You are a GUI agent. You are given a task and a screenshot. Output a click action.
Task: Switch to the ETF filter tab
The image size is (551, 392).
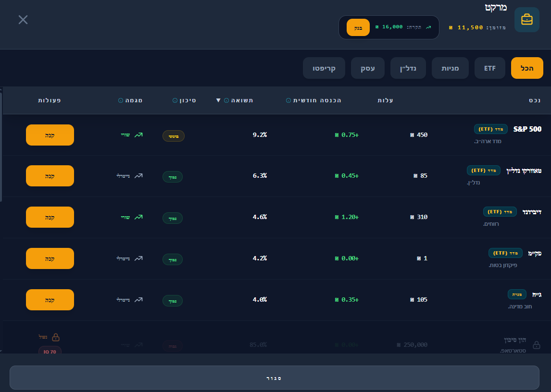489,68
